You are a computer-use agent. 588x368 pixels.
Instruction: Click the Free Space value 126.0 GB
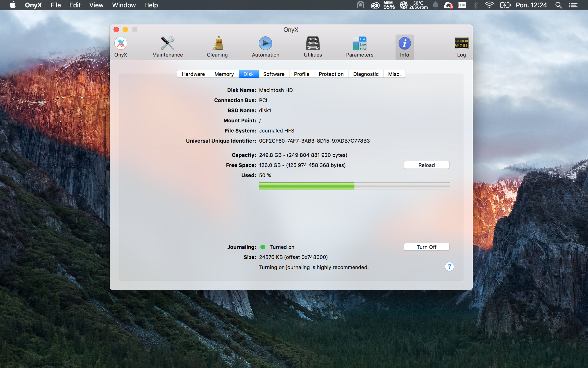[x=302, y=165]
